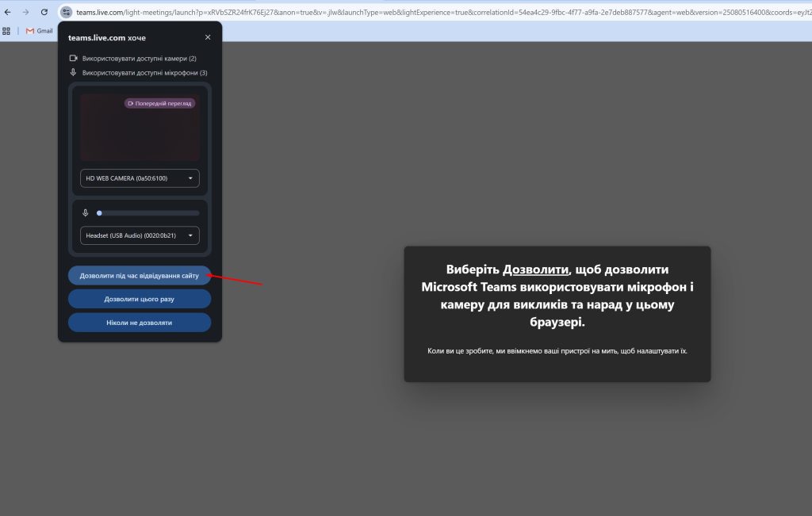Close the teams.live.com permission popup
This screenshot has height=516, width=812.
pos(208,37)
